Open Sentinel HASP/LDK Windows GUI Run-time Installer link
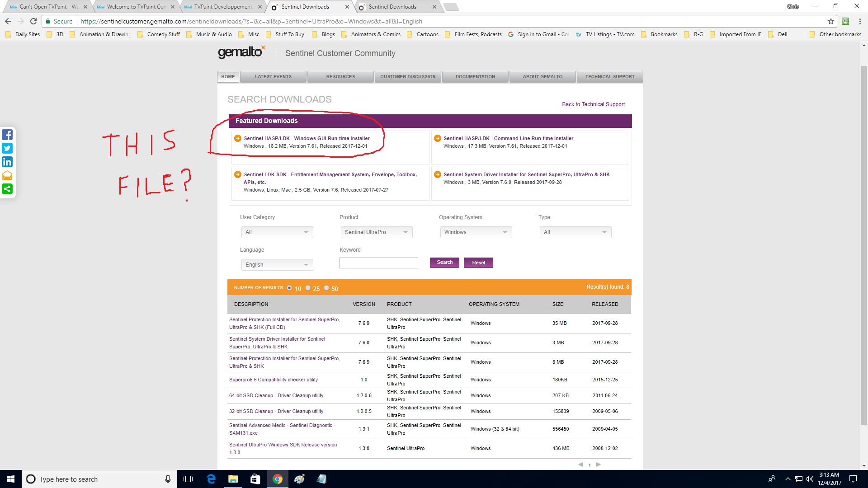This screenshot has height=488, width=868. coord(307,138)
